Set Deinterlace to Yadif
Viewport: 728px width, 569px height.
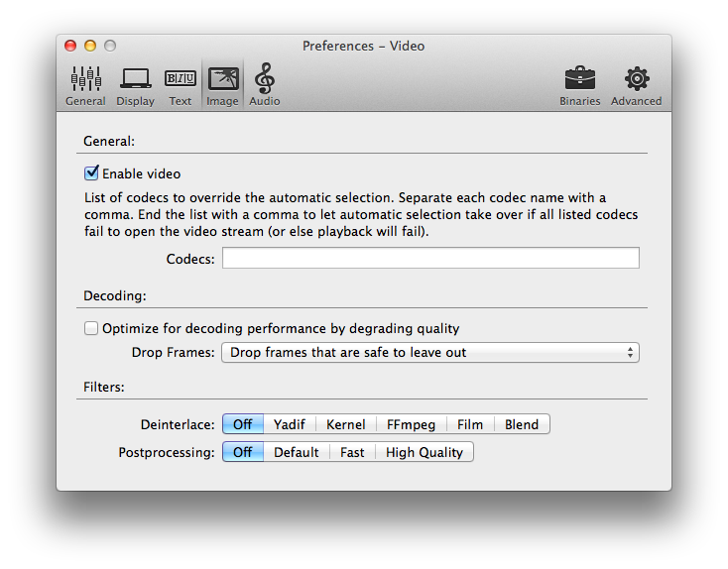coord(290,424)
